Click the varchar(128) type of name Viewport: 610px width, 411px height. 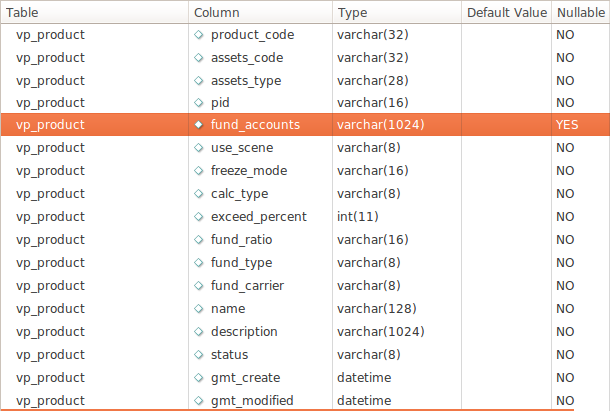(x=377, y=309)
